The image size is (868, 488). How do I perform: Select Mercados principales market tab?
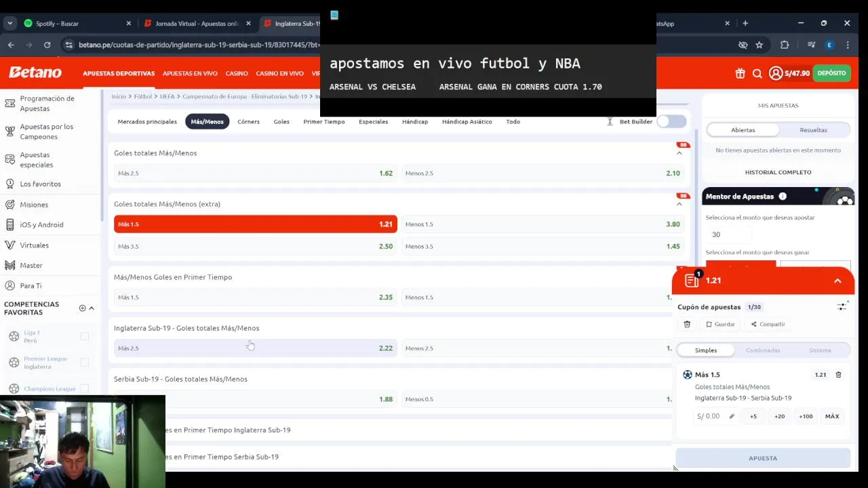pyautogui.click(x=147, y=121)
